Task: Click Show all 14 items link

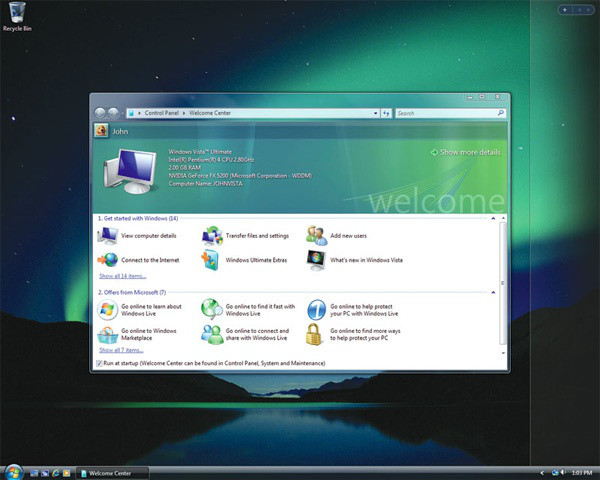Action: pos(122,275)
